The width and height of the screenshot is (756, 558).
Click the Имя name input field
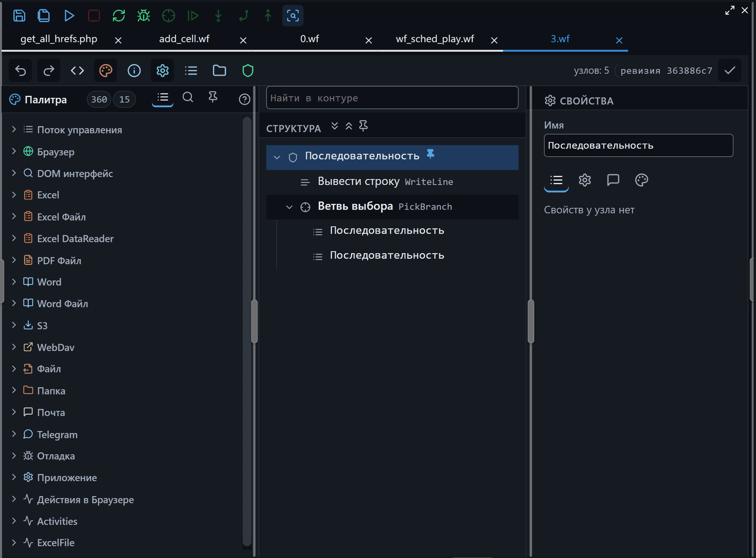[x=638, y=145]
